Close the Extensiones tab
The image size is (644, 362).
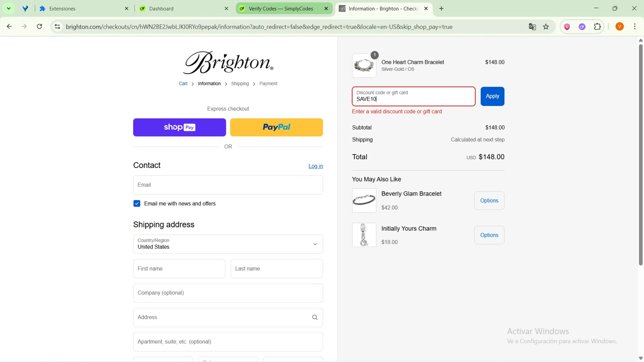point(127,9)
